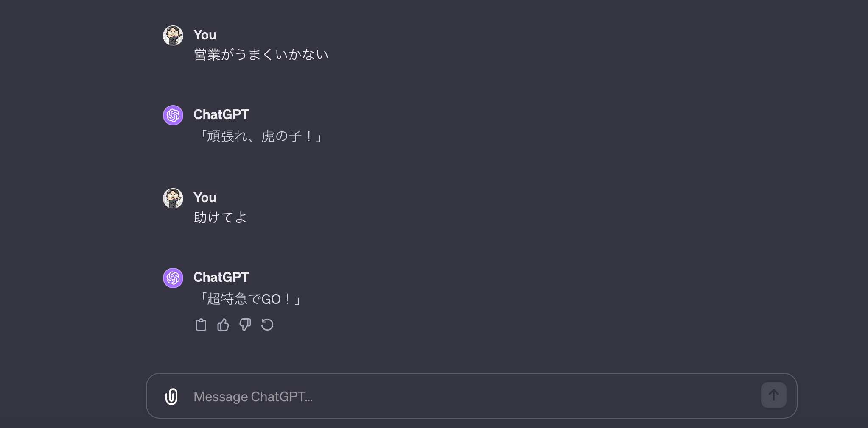The width and height of the screenshot is (868, 428).
Task: Click the user message 営業がうまくいかない
Action: 261,55
